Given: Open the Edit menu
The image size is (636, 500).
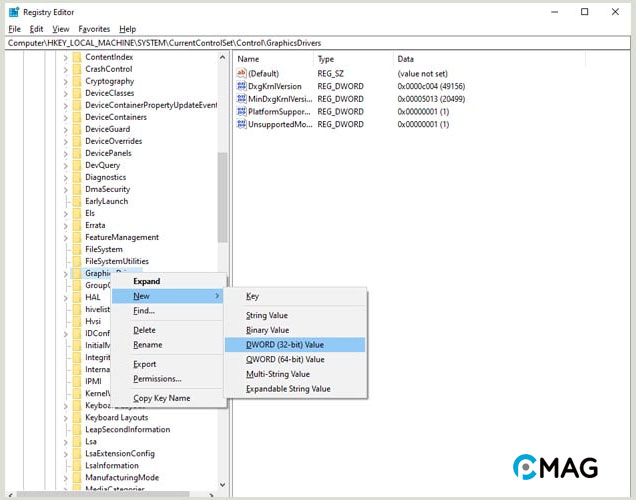Looking at the screenshot, I should (36, 29).
